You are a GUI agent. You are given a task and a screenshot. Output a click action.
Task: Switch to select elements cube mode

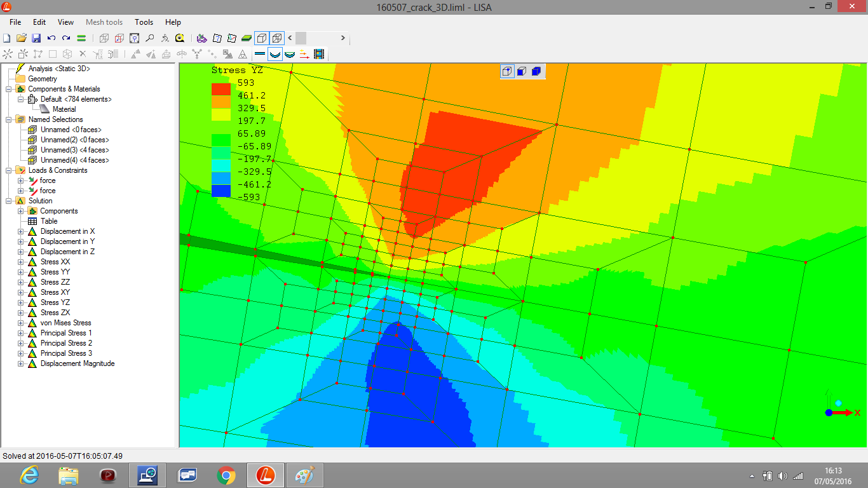pyautogui.click(x=536, y=71)
